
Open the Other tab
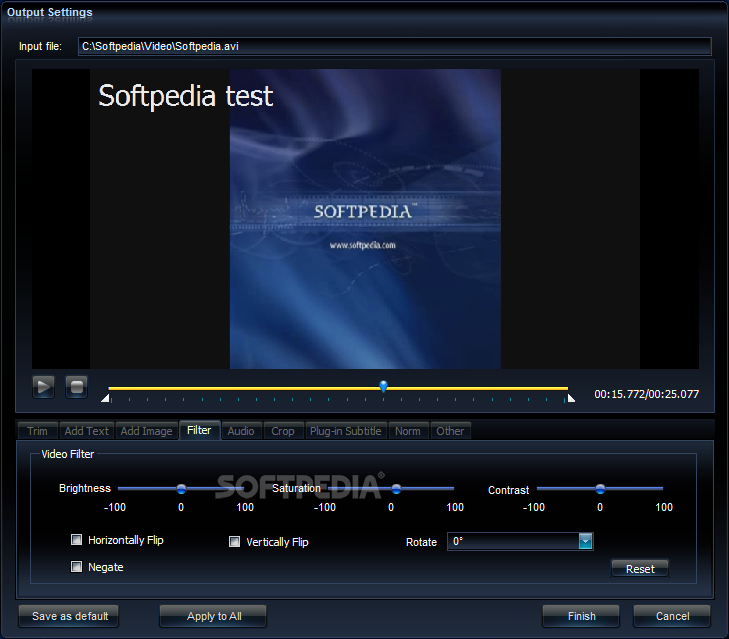tap(450, 431)
